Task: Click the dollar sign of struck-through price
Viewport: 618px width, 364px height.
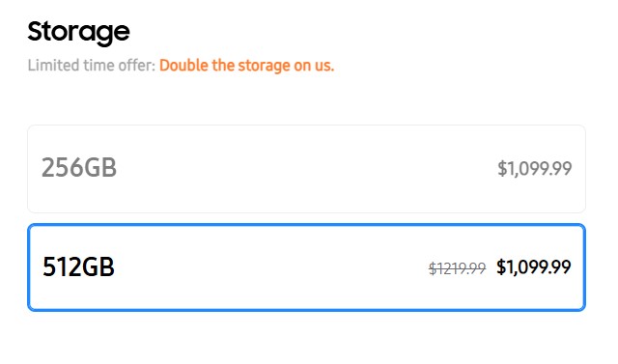Action: [x=433, y=268]
